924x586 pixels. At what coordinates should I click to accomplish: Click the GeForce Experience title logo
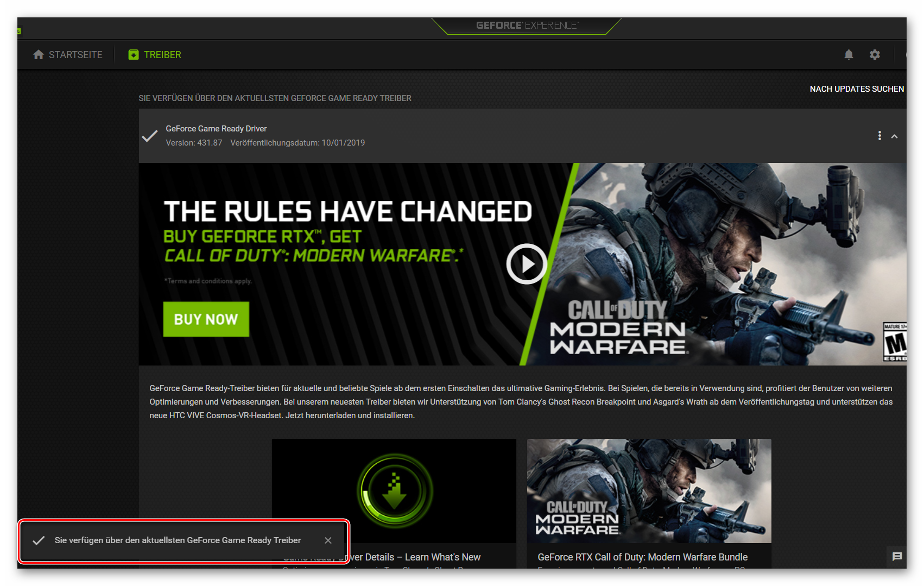pyautogui.click(x=527, y=26)
